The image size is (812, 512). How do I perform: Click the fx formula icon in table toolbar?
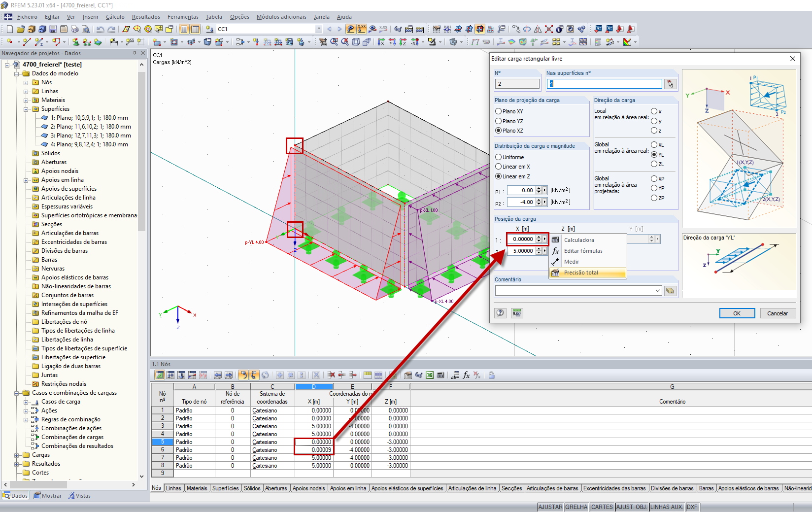(x=466, y=375)
